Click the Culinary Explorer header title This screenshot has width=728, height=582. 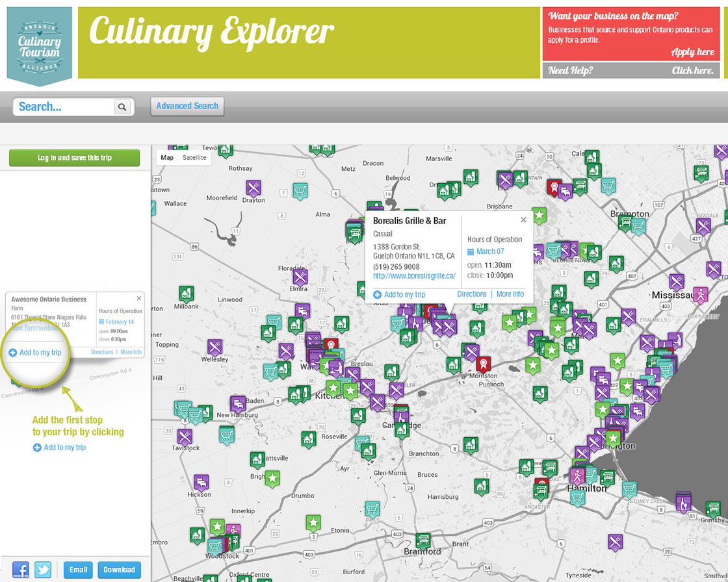(x=211, y=32)
